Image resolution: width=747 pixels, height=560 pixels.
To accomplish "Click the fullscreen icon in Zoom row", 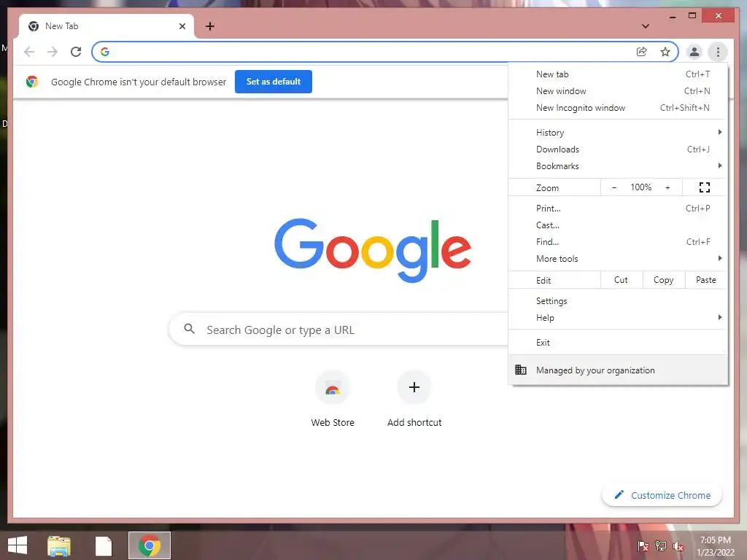I will (705, 187).
